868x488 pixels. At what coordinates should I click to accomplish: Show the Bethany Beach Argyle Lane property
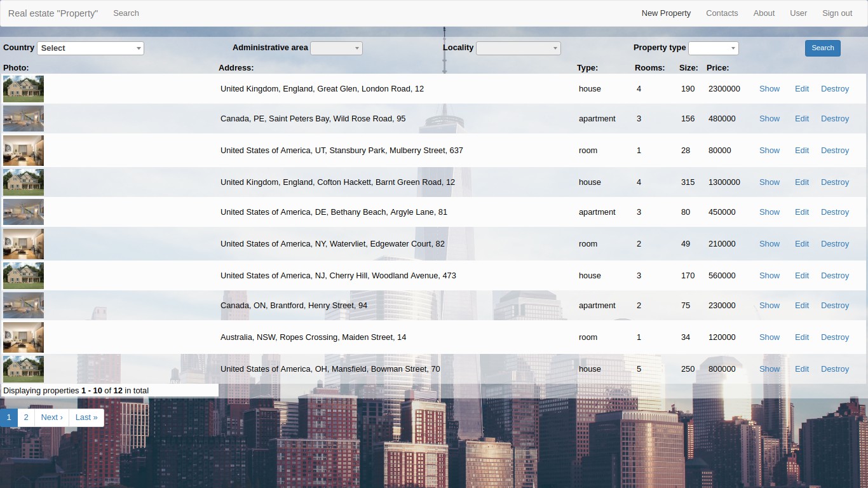pos(770,212)
